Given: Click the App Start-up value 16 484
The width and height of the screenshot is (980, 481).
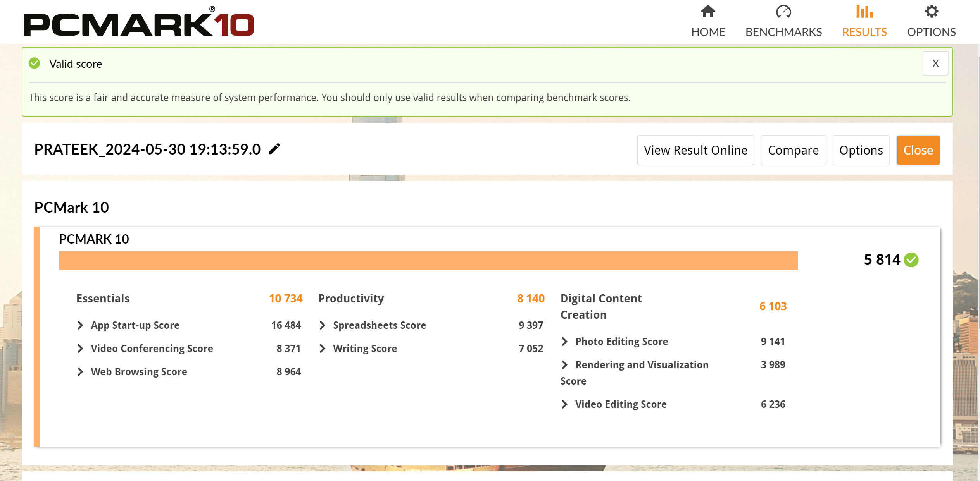Looking at the screenshot, I should (286, 325).
